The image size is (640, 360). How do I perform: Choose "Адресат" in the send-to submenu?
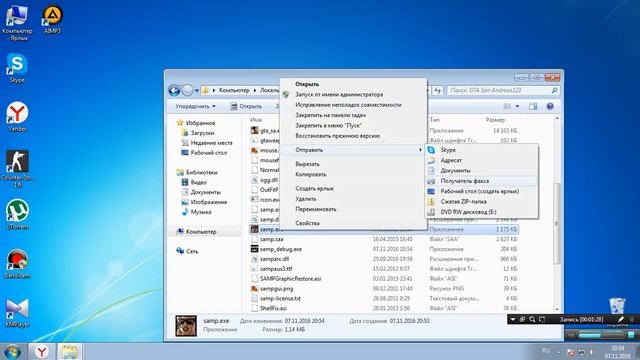click(482, 160)
